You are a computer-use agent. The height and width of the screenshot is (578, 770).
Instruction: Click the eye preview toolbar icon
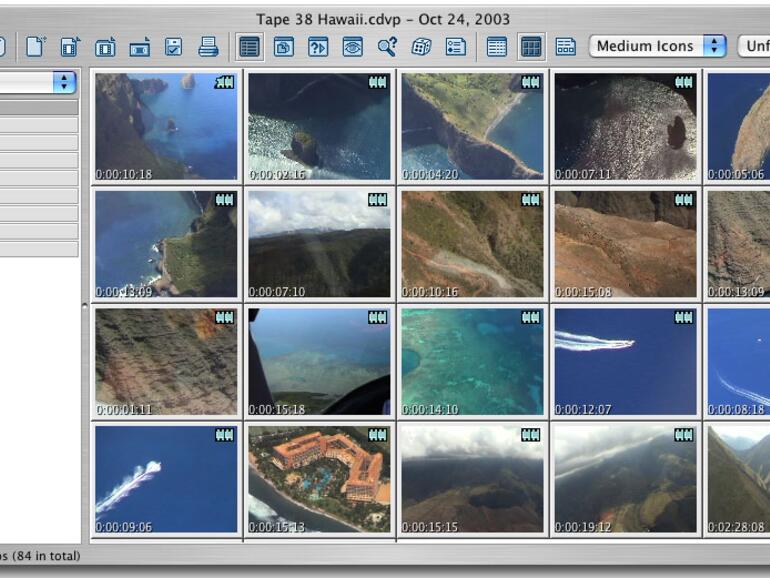click(353, 47)
